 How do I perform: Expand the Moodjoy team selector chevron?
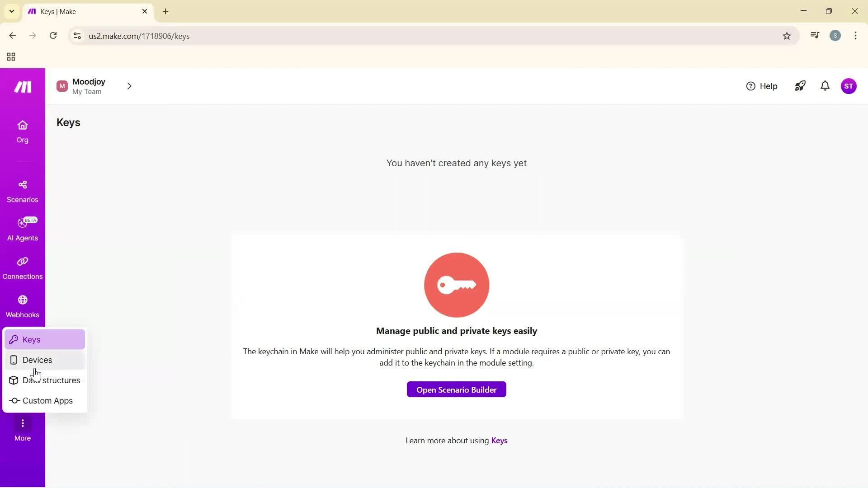pyautogui.click(x=130, y=86)
